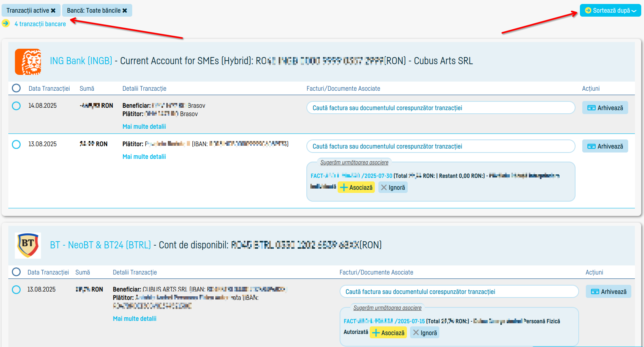Click the BT bank shield logo
Viewport: 644px width, 347px height.
(28, 246)
